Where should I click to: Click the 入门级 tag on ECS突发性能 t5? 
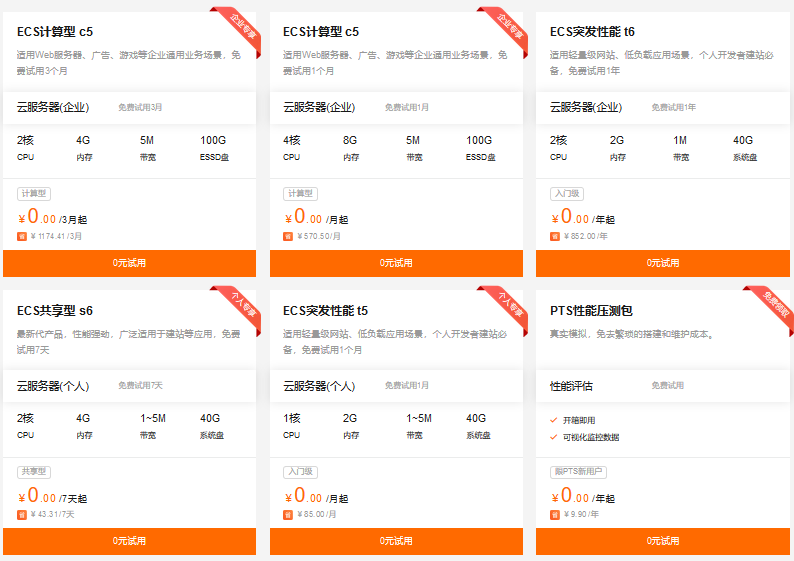[300, 472]
